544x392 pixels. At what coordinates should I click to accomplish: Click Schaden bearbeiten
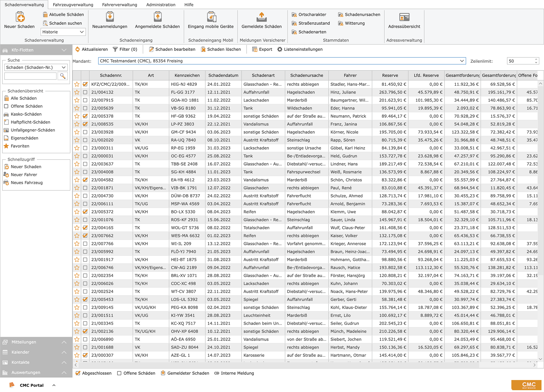coord(172,49)
